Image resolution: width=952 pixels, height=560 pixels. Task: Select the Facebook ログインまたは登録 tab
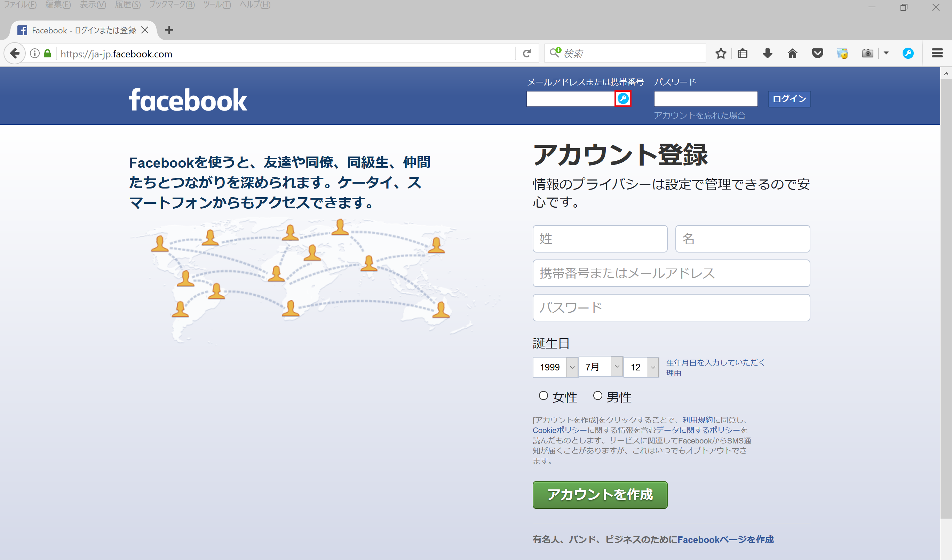(x=84, y=30)
